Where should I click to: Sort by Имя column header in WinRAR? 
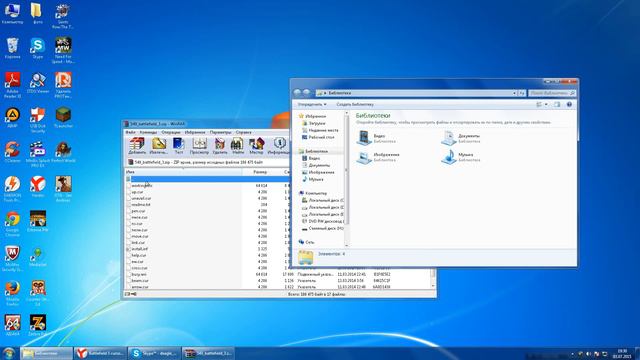click(183, 172)
